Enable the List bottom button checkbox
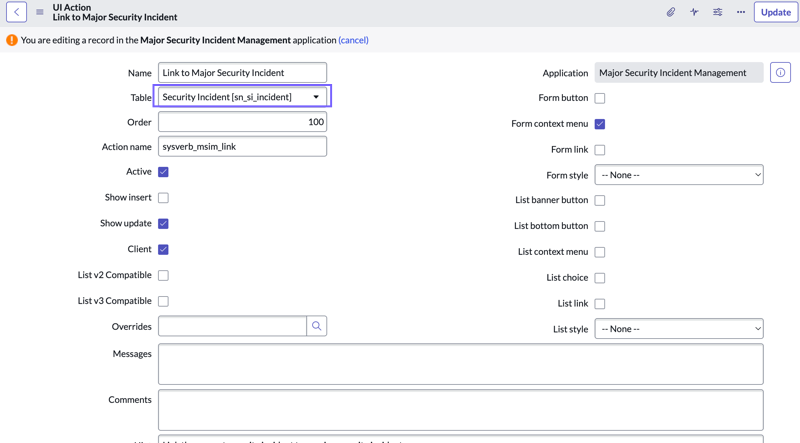 (600, 226)
